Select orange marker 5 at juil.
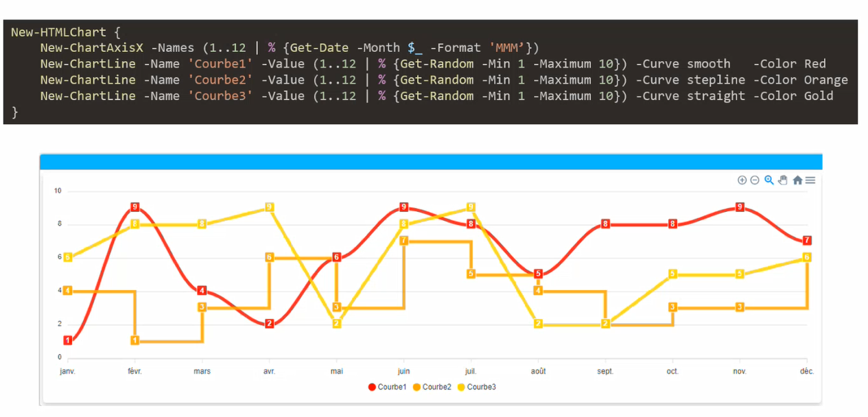 click(x=471, y=274)
